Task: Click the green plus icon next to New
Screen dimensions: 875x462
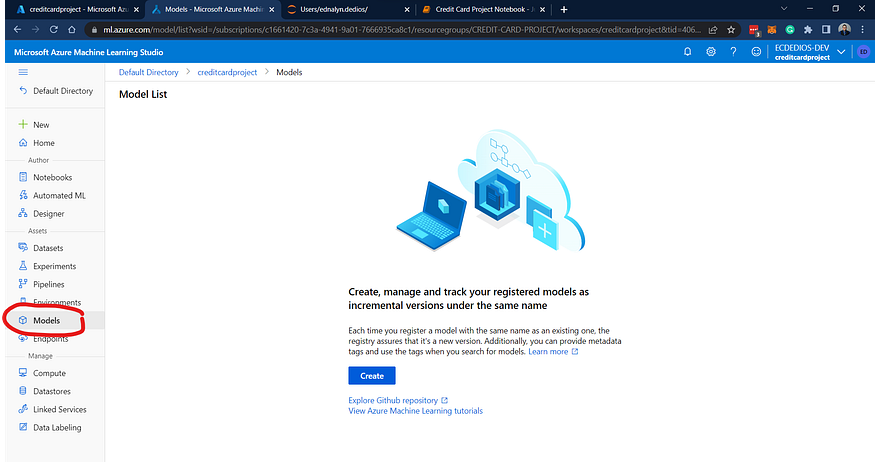Action: 23,124
